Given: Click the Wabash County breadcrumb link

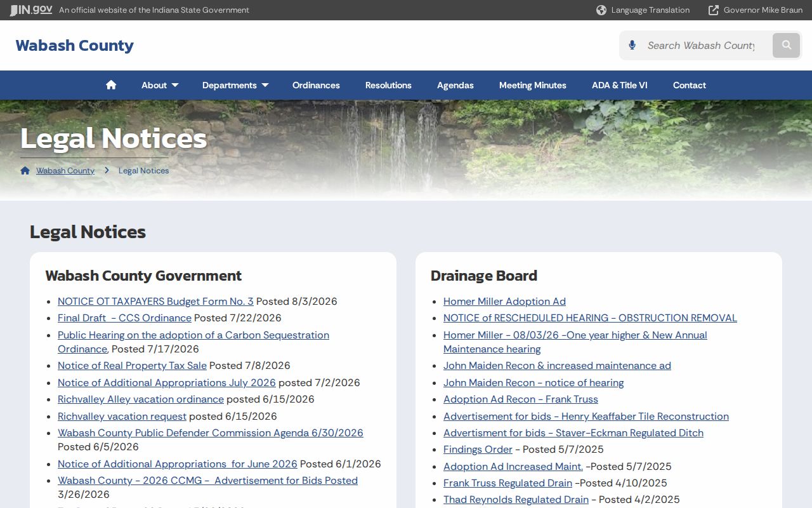Looking at the screenshot, I should tap(65, 171).
